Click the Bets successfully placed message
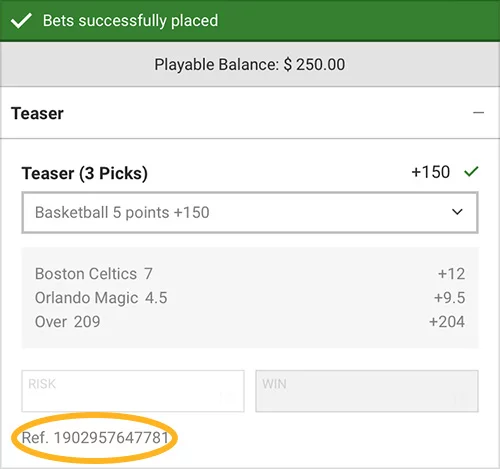The image size is (500, 469). tap(130, 21)
